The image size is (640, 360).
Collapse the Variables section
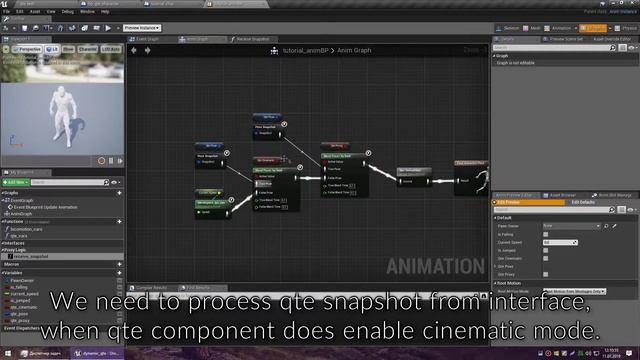3,273
